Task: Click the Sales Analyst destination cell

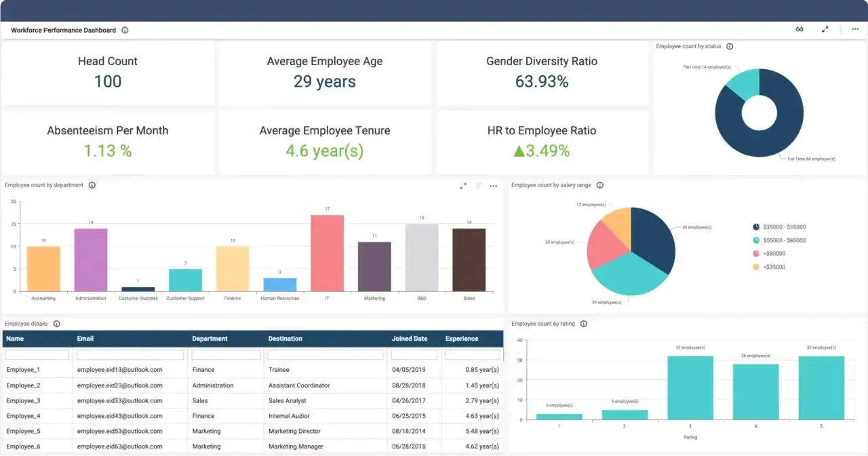Action: point(325,401)
